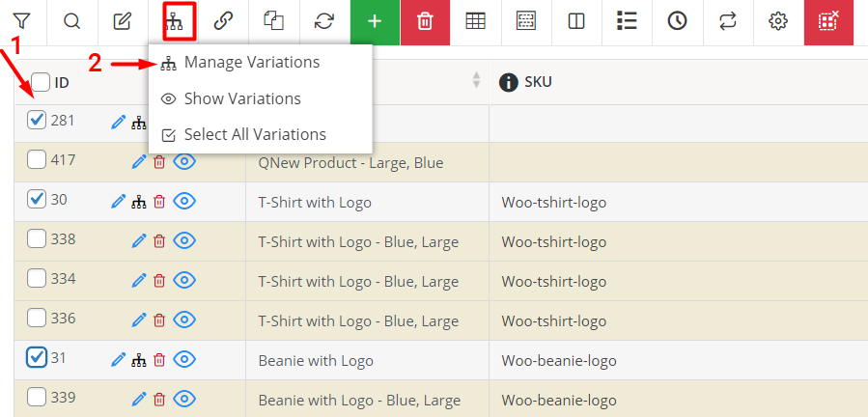Click the bulk edit pencil toolbar icon
The image size is (868, 417).
pos(123,21)
